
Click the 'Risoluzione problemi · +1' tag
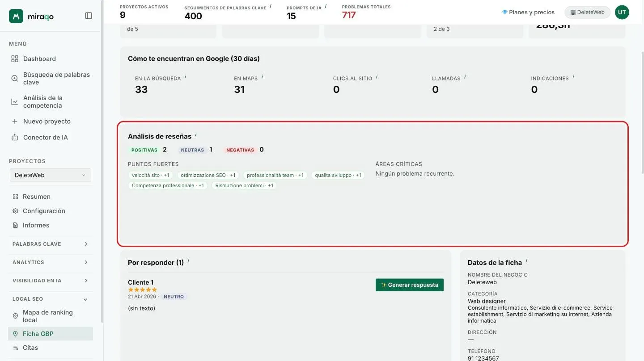pos(244,185)
